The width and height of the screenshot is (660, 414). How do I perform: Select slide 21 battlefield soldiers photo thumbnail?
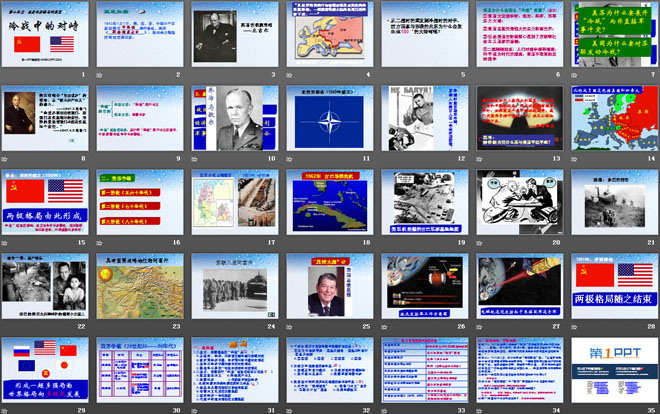point(615,202)
